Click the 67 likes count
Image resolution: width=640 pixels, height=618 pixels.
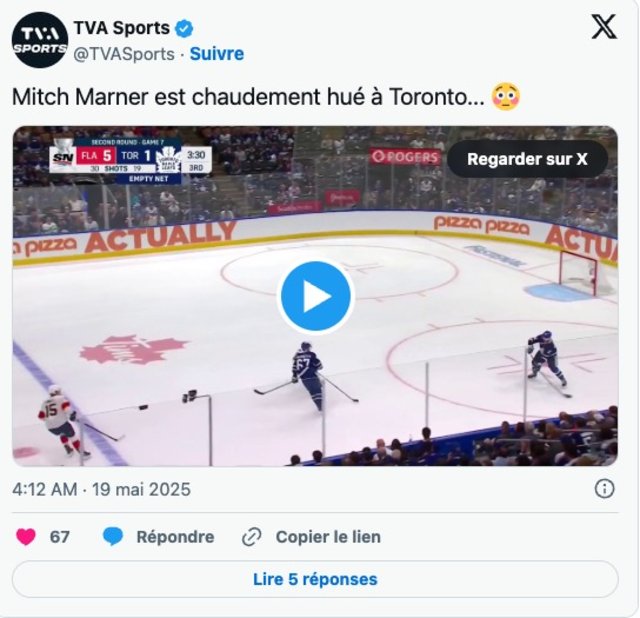[60, 537]
